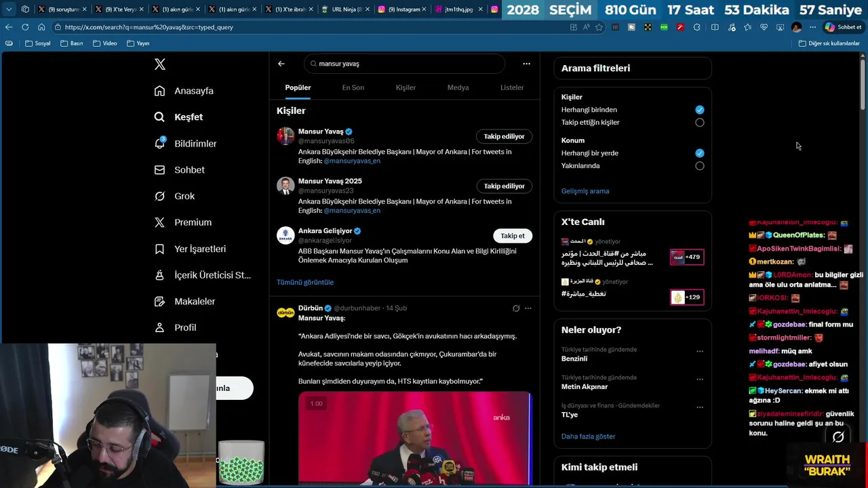Go back with the search page arrow
Viewport: 868px width, 488px height.
(281, 64)
